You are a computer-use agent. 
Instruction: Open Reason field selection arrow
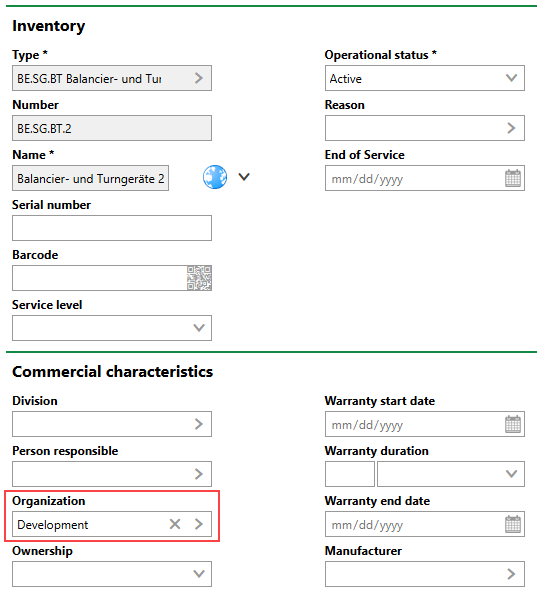tap(511, 128)
